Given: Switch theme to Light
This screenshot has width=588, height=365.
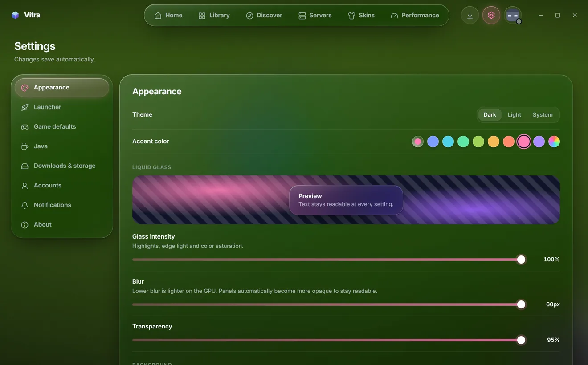Looking at the screenshot, I should (x=514, y=114).
